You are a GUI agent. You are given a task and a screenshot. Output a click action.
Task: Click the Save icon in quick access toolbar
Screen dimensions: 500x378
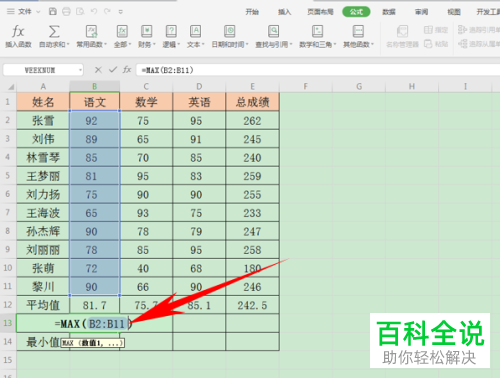tap(53, 12)
